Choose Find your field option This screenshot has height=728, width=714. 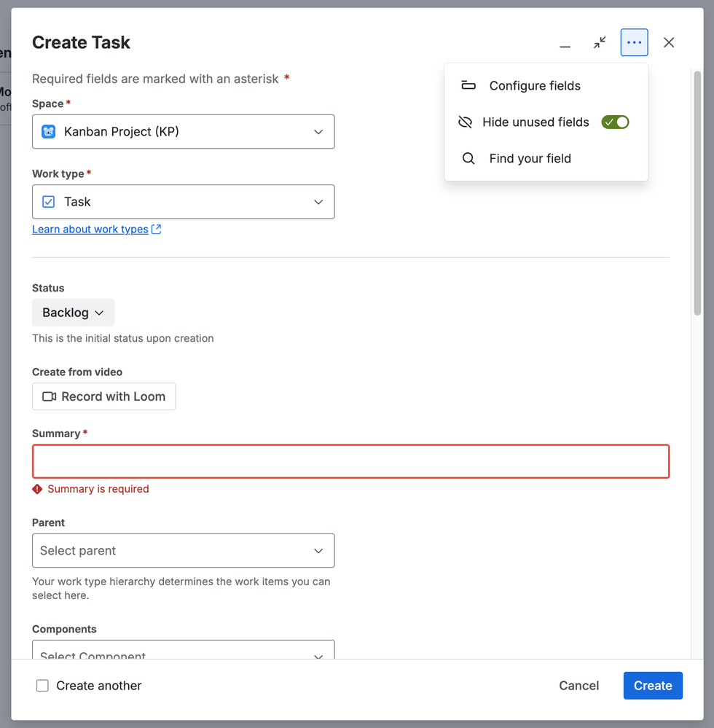546,158
